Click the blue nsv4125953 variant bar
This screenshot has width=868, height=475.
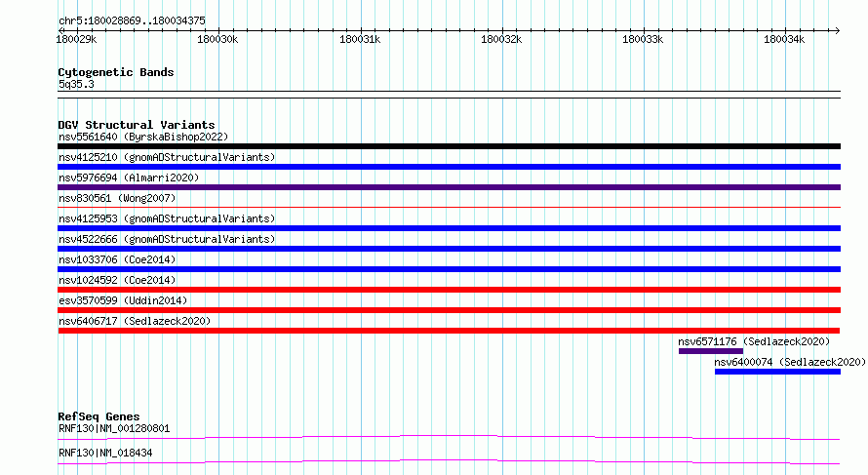coord(449,228)
